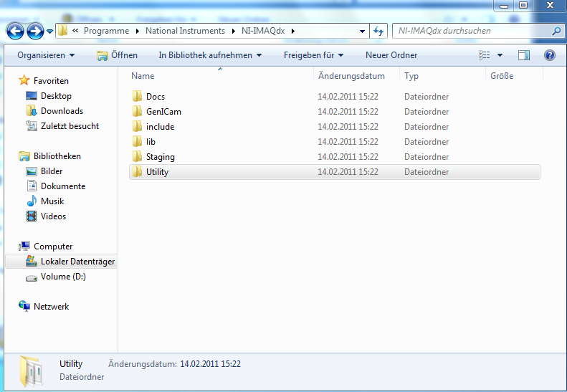Image resolution: width=567 pixels, height=392 pixels.
Task: Toggle the preview pane
Action: [523, 55]
